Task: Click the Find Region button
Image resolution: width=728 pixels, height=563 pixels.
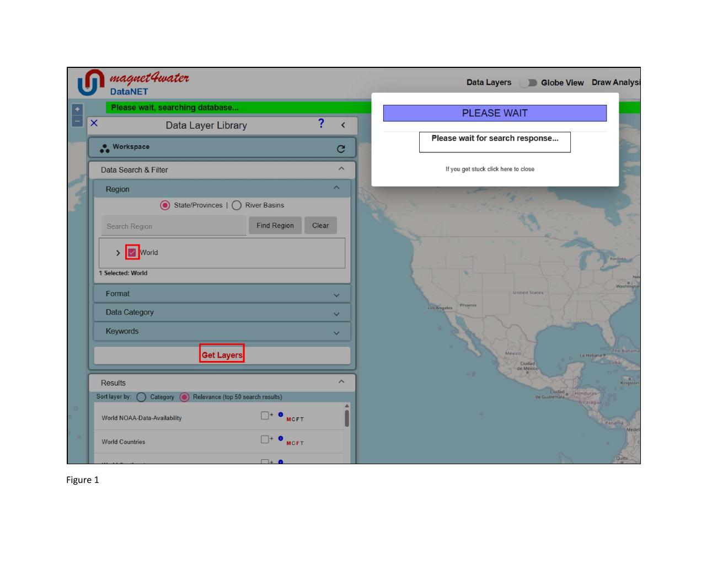Action: pyautogui.click(x=275, y=225)
